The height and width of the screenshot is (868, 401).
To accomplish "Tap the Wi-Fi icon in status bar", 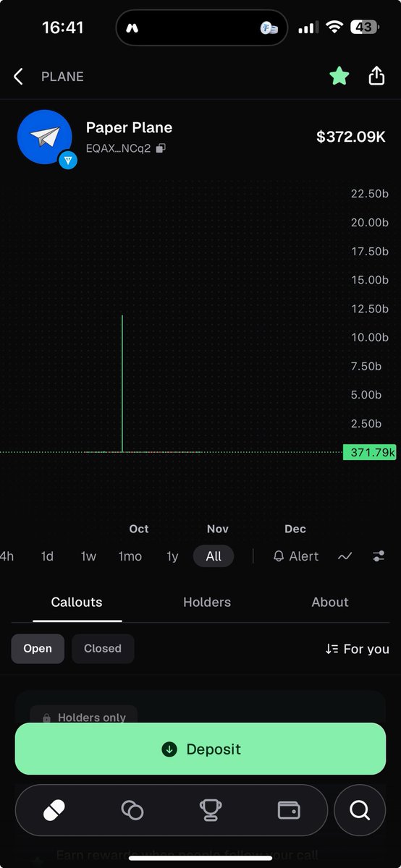I will (334, 27).
